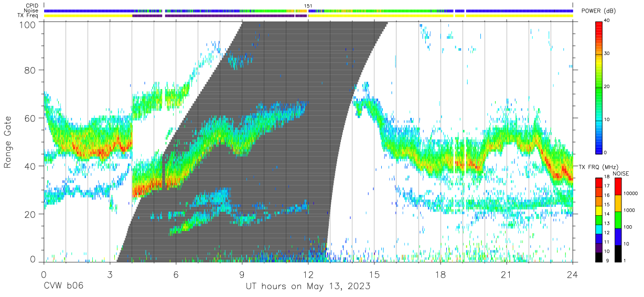Click the NOISE colorbar

point(618,219)
